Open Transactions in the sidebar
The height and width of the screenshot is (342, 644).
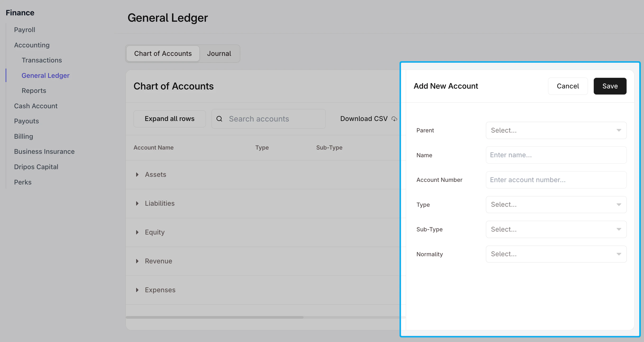[x=42, y=60]
